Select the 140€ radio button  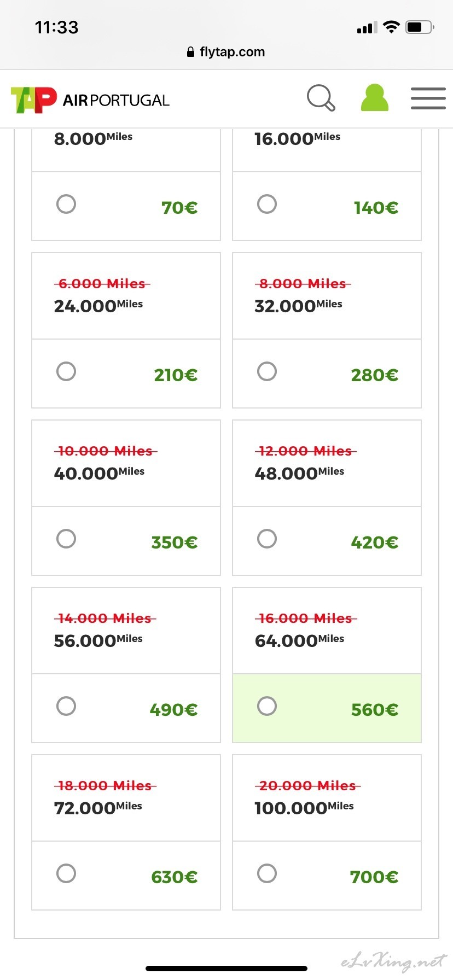click(x=267, y=205)
